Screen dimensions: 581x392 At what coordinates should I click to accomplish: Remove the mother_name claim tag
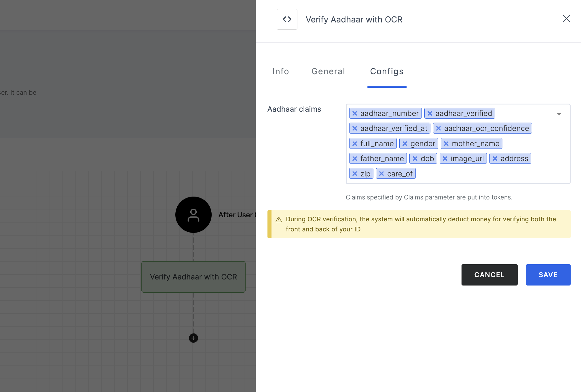coord(446,144)
